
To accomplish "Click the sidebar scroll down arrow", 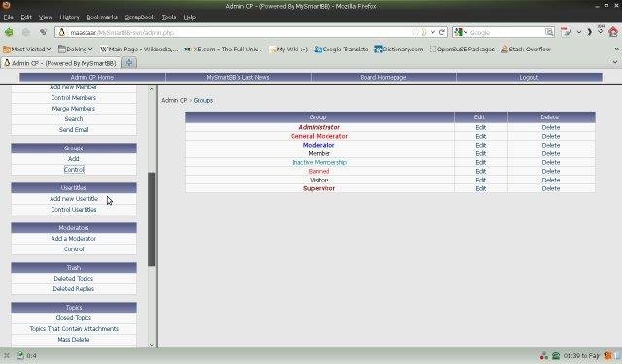I will [x=152, y=345].
